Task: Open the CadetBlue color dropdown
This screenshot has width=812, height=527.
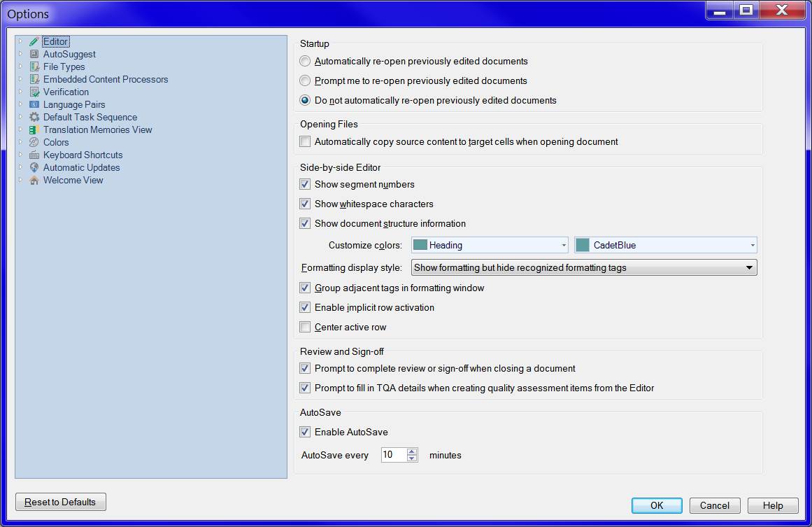Action: [x=665, y=245]
